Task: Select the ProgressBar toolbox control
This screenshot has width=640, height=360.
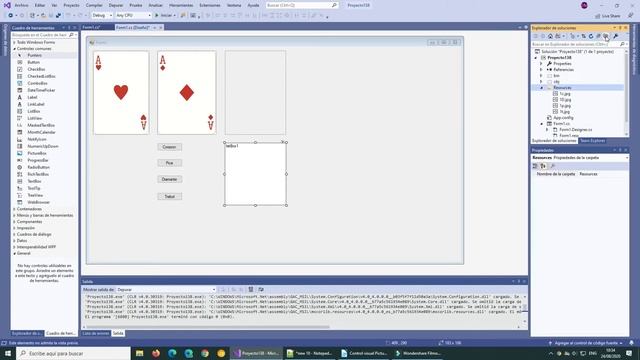Action: point(38,160)
